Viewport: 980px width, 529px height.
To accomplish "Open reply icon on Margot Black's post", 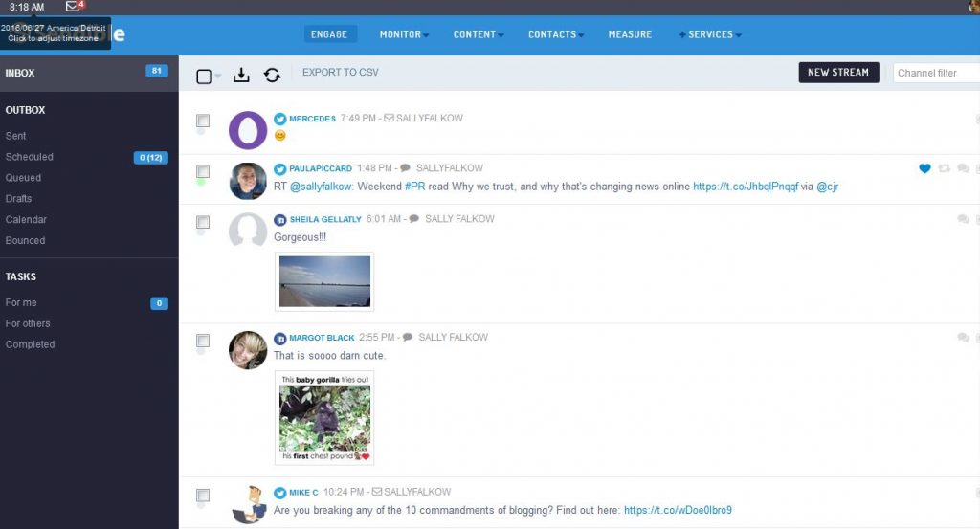I will tap(963, 338).
